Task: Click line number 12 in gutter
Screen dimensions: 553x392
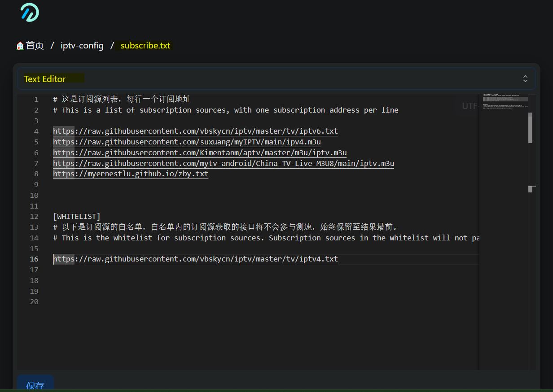Action: click(34, 217)
